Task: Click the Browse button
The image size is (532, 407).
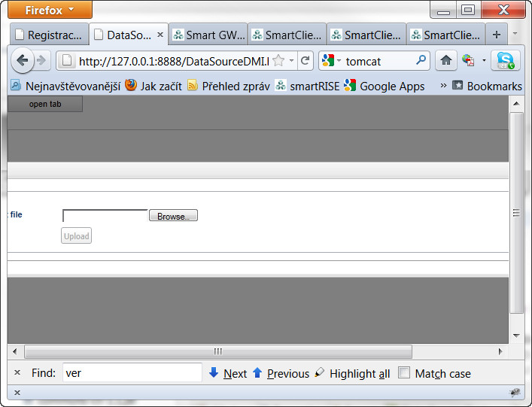Action: (173, 216)
